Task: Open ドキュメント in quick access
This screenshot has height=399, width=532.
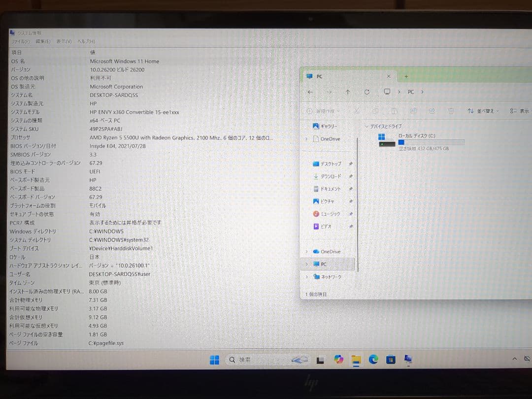Action: [327, 189]
